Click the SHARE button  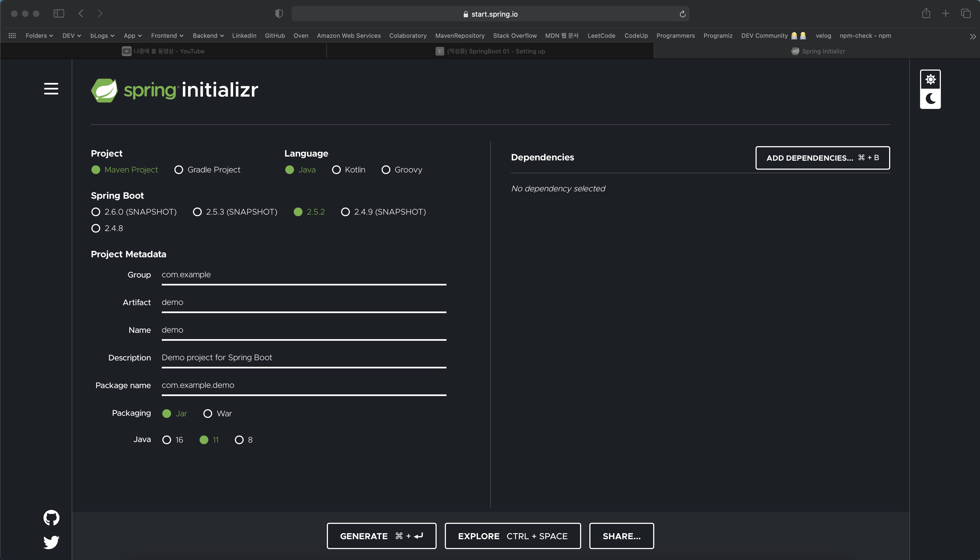pyautogui.click(x=622, y=536)
